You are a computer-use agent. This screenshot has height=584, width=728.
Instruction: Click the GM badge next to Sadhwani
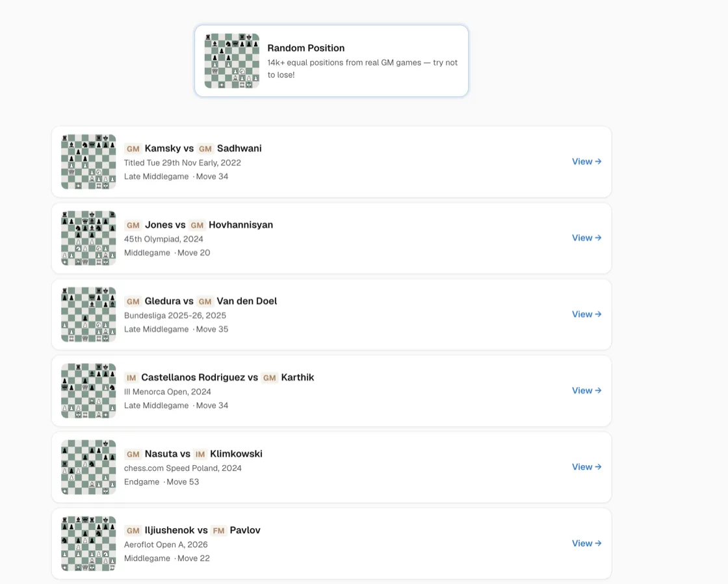[x=205, y=148]
